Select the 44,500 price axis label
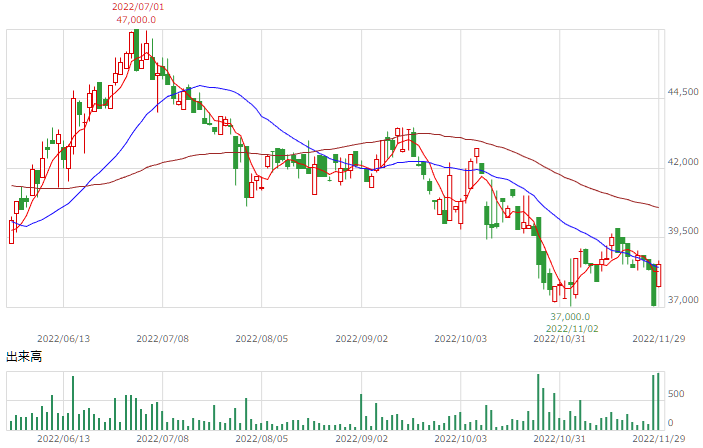The width and height of the screenshot is (703, 448). (683, 92)
